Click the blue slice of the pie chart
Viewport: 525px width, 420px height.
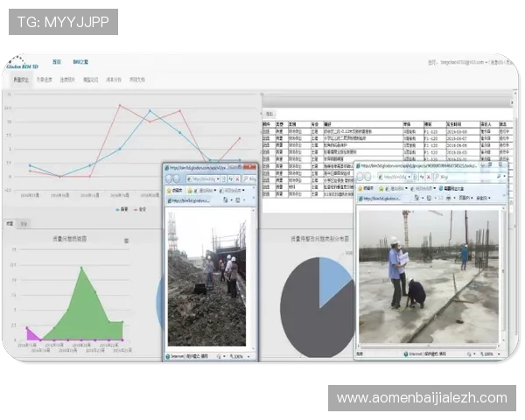click(333, 278)
